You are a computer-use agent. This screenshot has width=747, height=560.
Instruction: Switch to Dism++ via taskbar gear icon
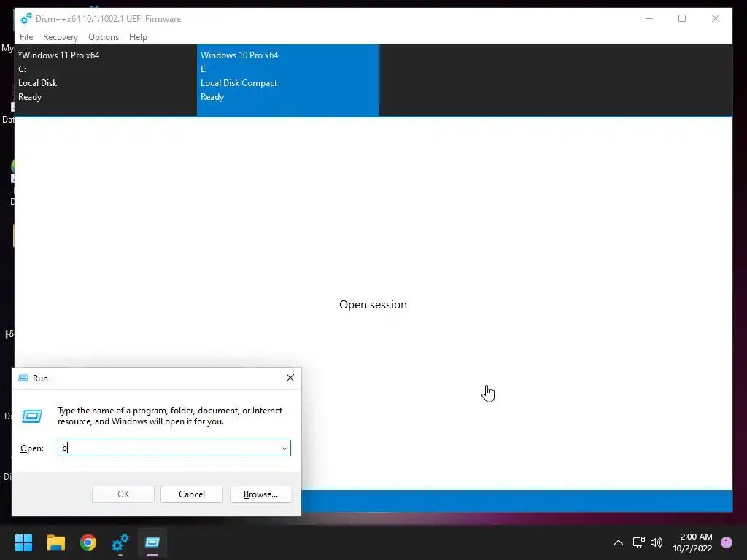120,542
